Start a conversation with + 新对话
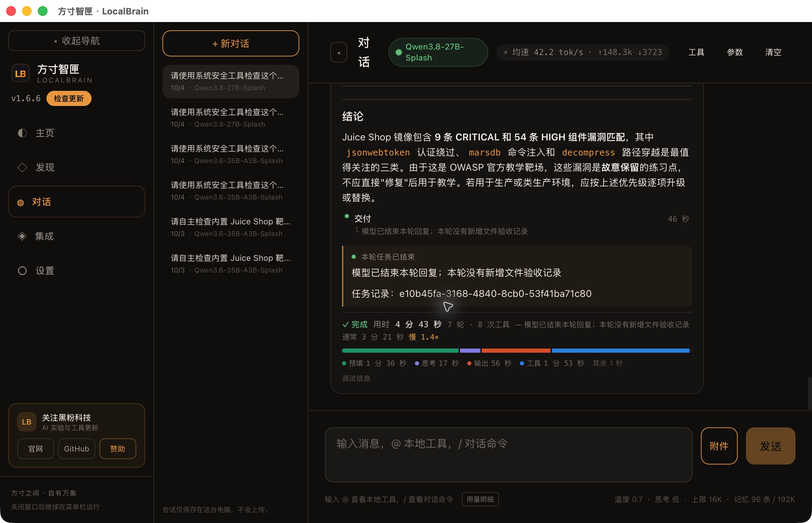 coord(231,43)
